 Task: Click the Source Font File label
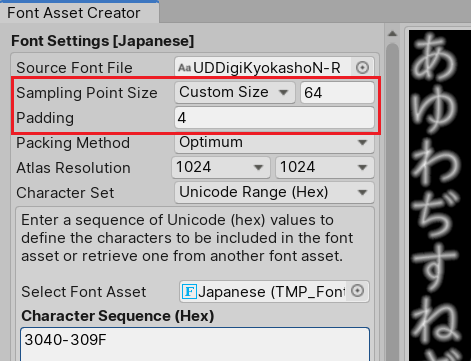click(74, 68)
